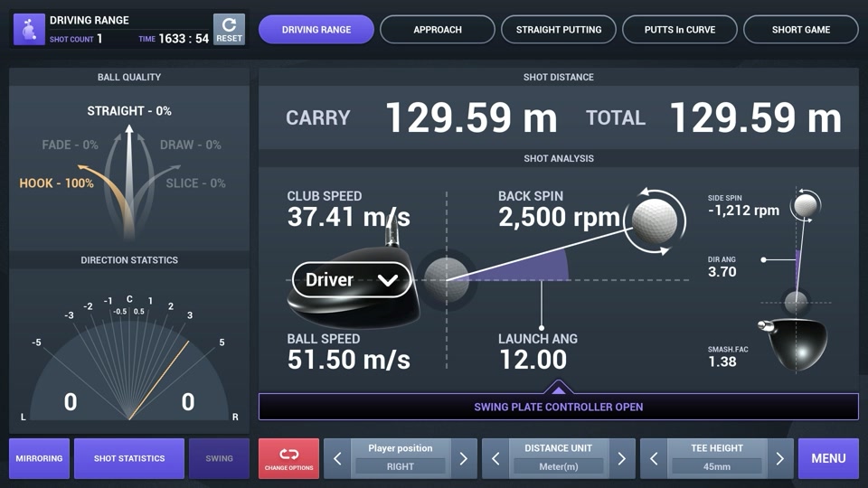Click the purple golfer profile icon
868x488 pixels.
(x=29, y=29)
